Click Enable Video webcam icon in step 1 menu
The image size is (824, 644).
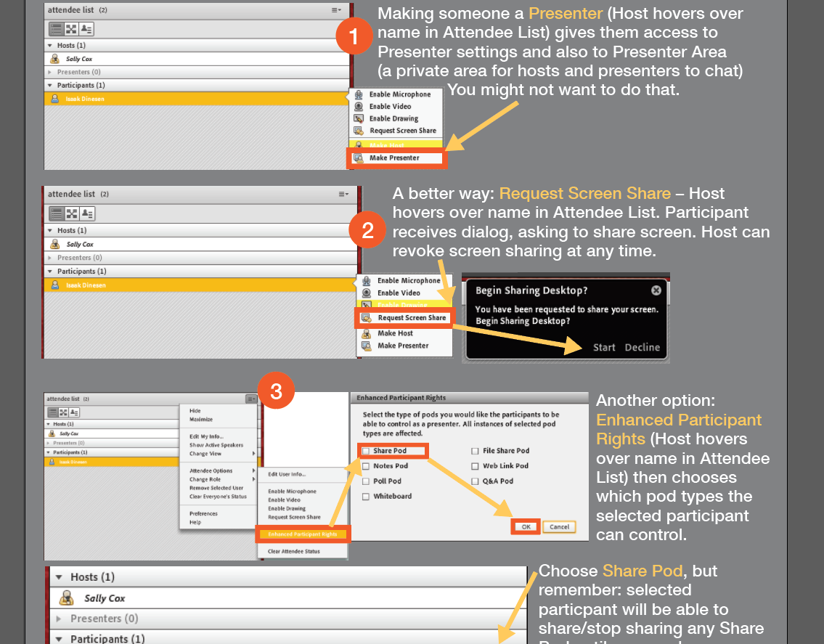click(x=359, y=106)
